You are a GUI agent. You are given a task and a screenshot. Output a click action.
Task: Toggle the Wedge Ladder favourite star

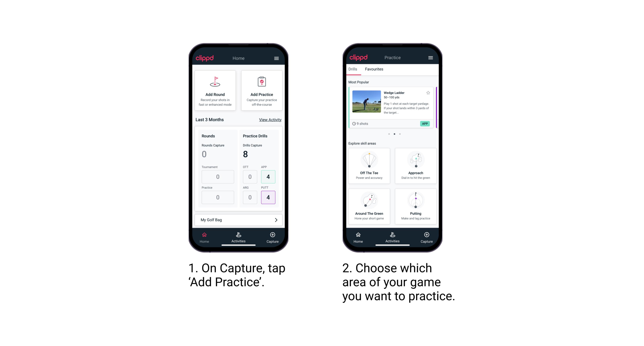pyautogui.click(x=428, y=93)
